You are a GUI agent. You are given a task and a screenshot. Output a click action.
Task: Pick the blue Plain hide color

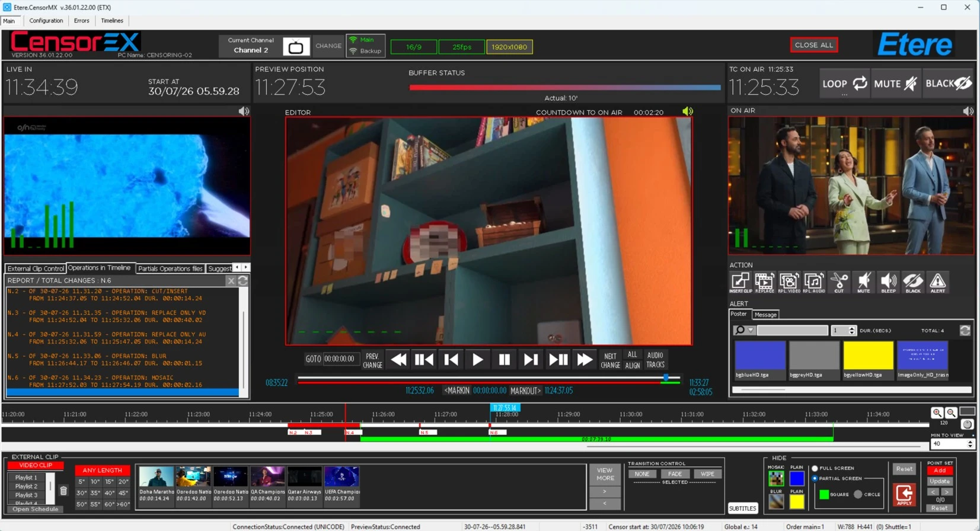click(x=797, y=478)
